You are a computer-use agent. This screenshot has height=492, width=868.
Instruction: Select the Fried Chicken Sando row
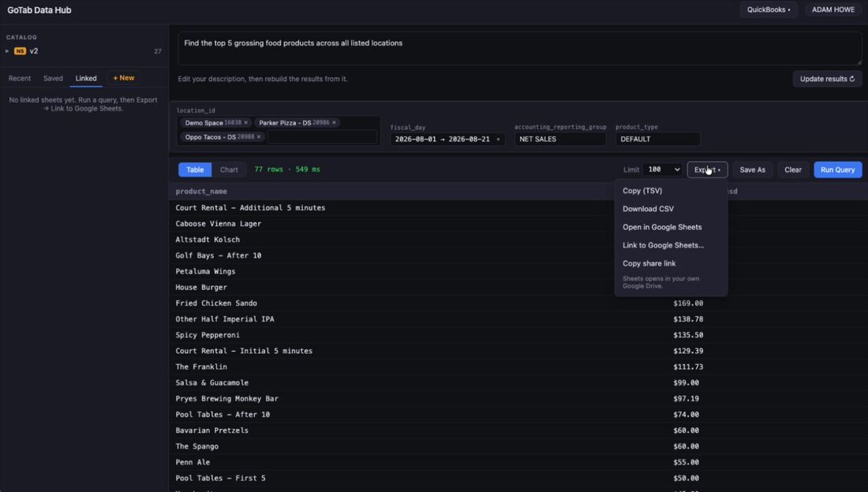pyautogui.click(x=518, y=304)
